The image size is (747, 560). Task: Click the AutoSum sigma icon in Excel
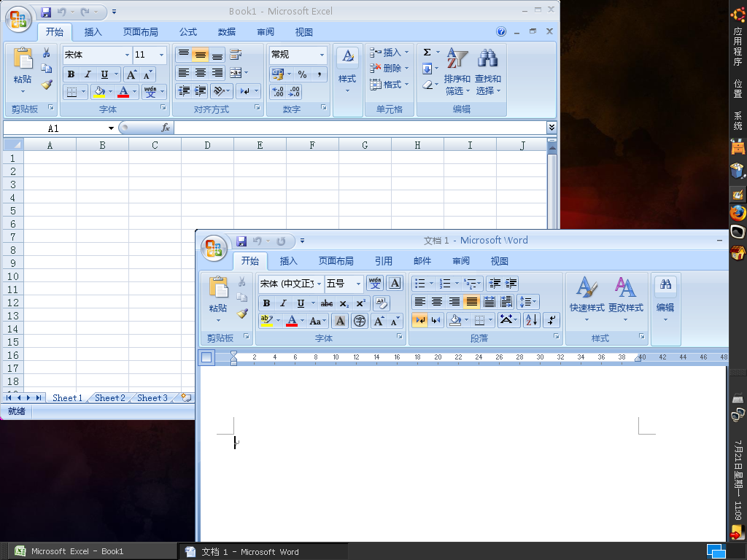coord(427,52)
